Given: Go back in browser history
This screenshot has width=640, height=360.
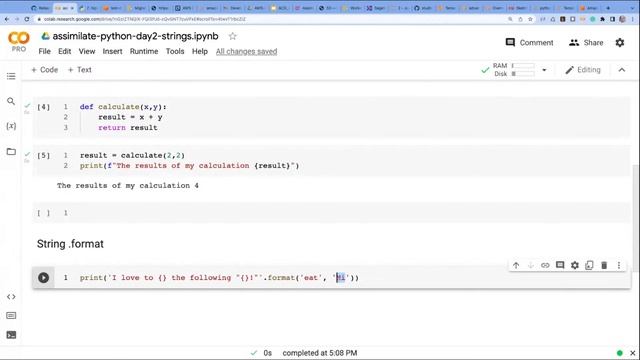Looking at the screenshot, I should click(x=7, y=19).
